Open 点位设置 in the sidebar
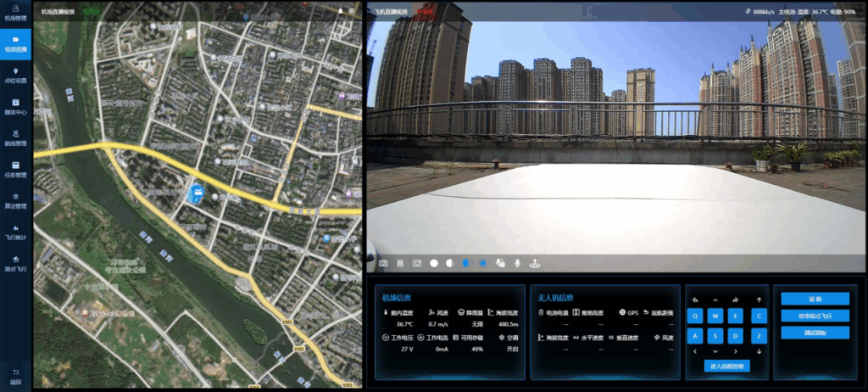 (15, 75)
